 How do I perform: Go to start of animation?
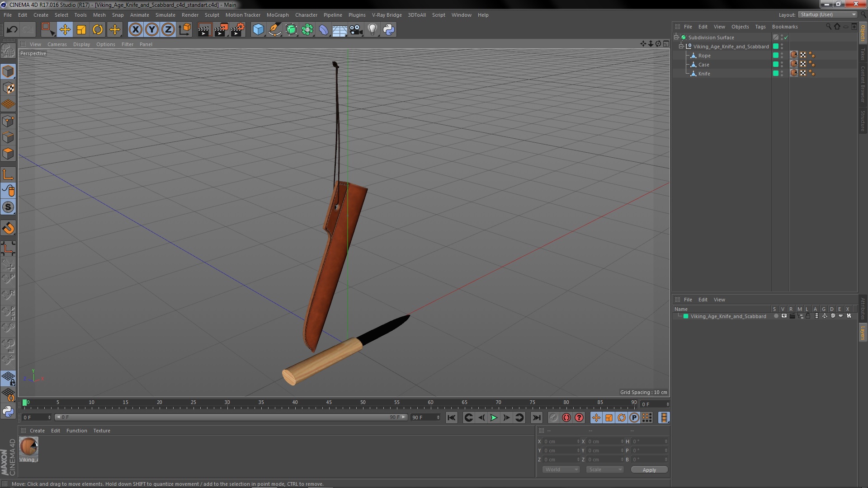[x=451, y=418]
